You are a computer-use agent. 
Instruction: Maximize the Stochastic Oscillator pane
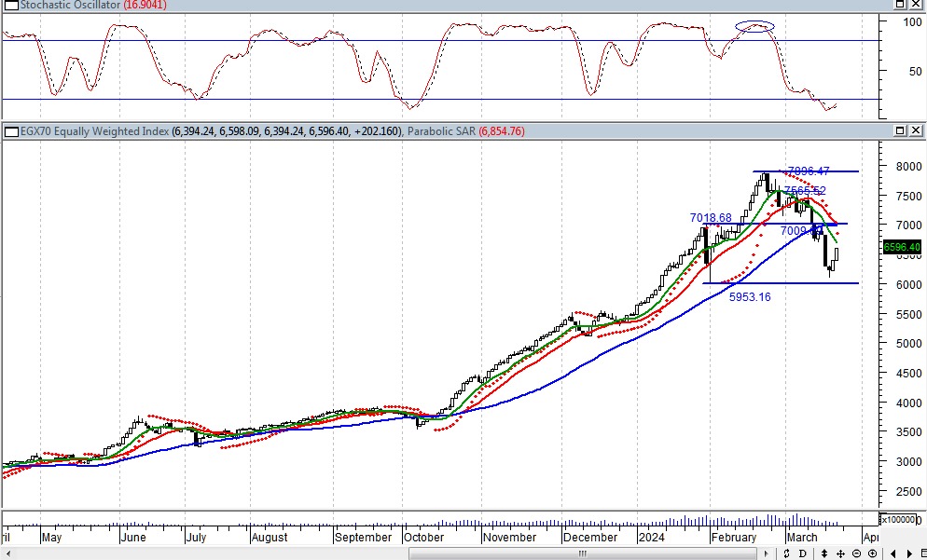(x=900, y=4)
